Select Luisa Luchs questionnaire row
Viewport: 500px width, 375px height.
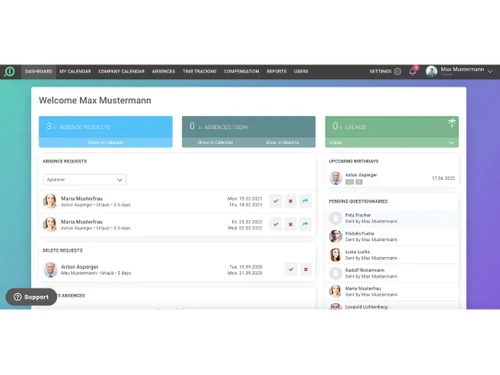(x=392, y=255)
